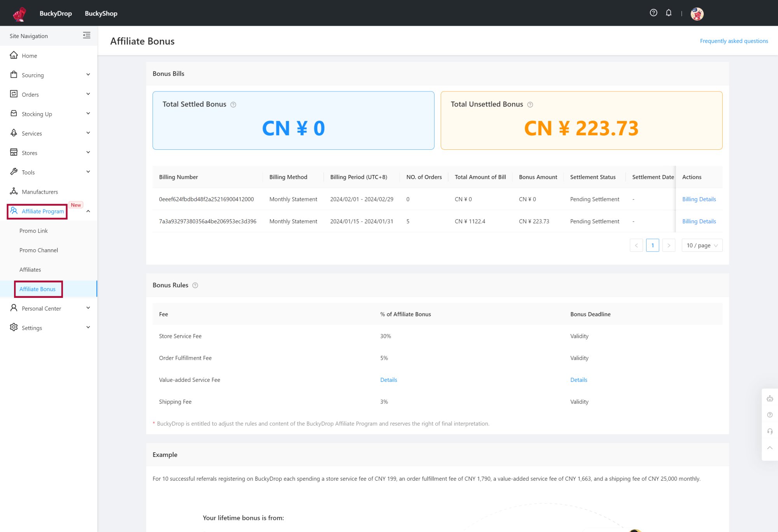Click the Store Service Fee row label
Image resolution: width=778 pixels, height=532 pixels.
180,336
